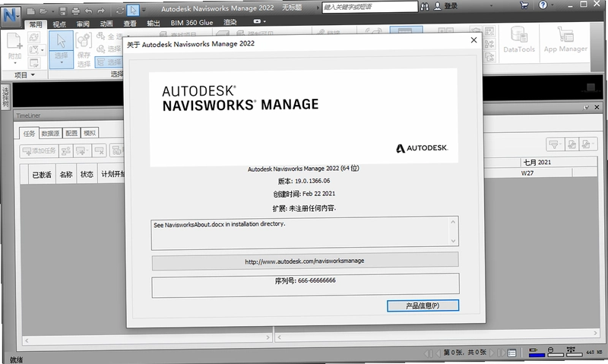Toggle the highlighted 选择 tree button in ribbon
The image size is (608, 364).
(x=109, y=62)
